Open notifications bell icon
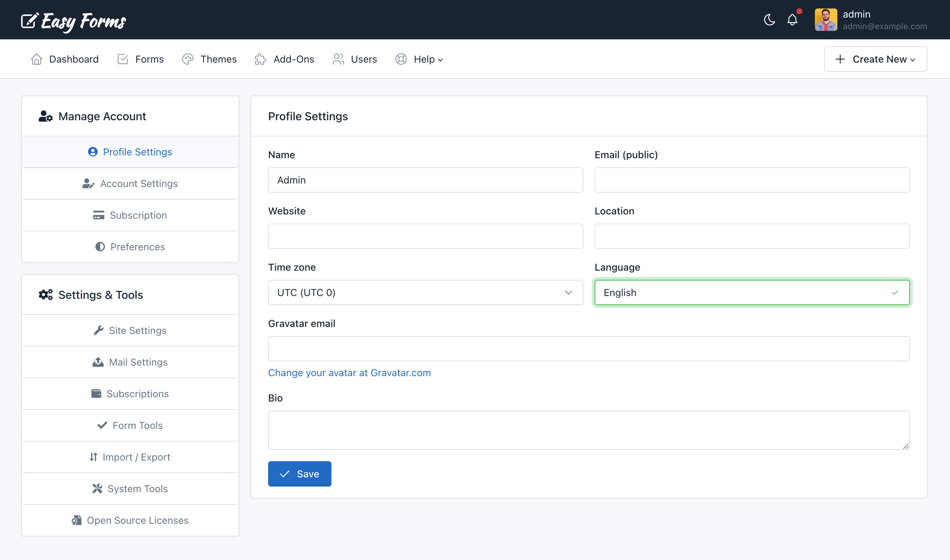Screen dimensions: 950x560 [793, 20]
